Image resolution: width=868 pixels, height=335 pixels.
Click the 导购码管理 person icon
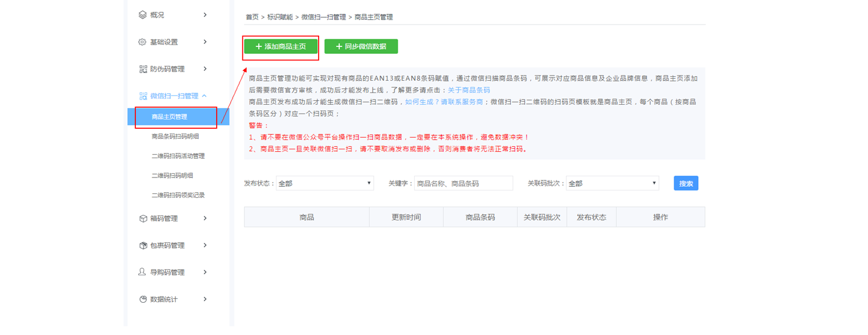coord(142,272)
